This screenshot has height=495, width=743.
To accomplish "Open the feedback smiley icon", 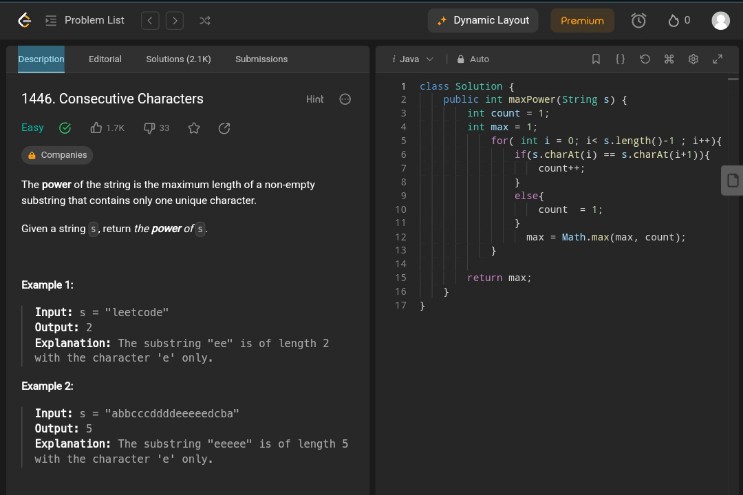I will [x=345, y=99].
